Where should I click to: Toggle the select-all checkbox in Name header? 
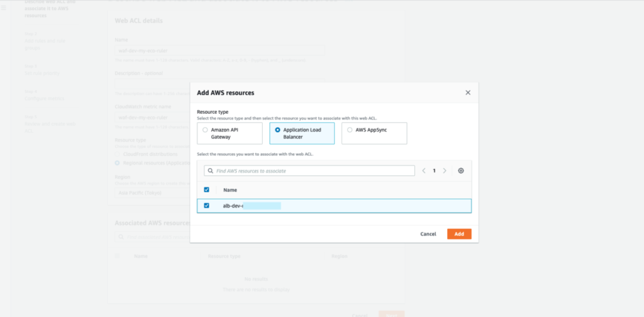[x=206, y=190]
